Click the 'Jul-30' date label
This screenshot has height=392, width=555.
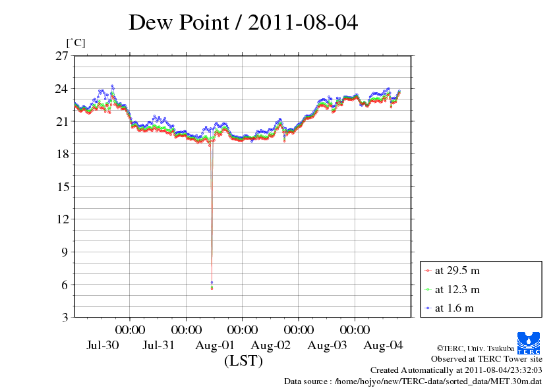coord(103,345)
